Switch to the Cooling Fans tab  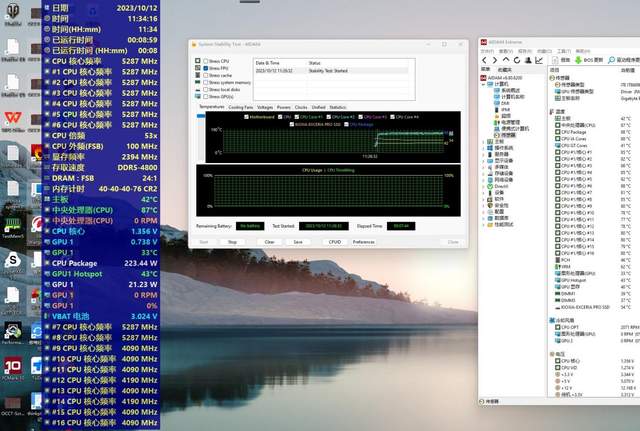pyautogui.click(x=241, y=107)
